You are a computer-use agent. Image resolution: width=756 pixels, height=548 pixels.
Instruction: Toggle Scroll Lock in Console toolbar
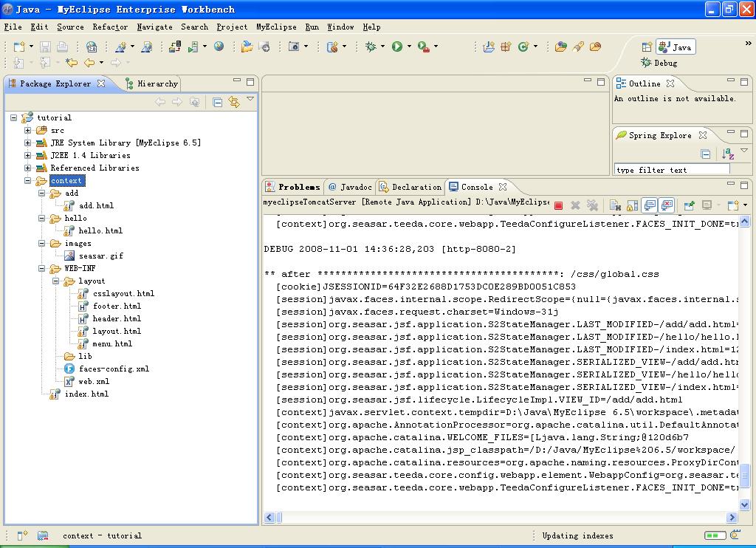click(632, 205)
